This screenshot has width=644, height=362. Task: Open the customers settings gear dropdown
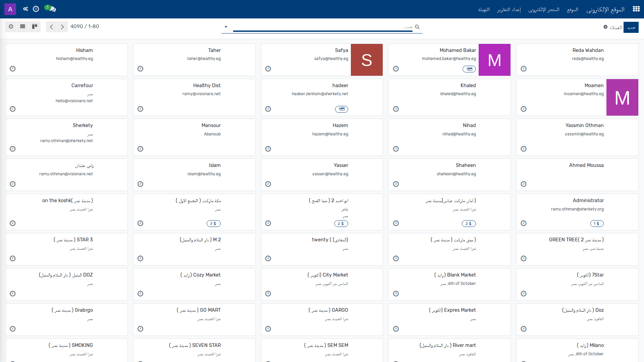point(605,27)
